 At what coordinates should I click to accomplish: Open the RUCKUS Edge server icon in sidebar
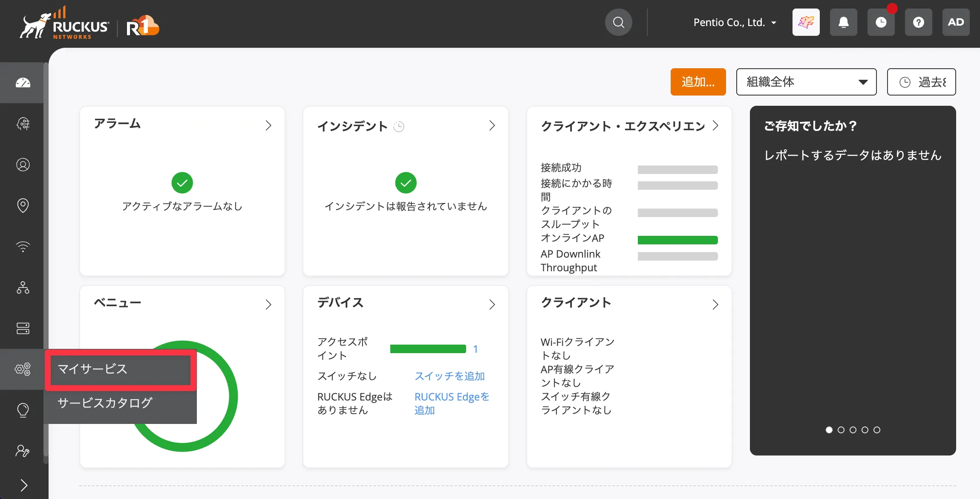(x=23, y=328)
